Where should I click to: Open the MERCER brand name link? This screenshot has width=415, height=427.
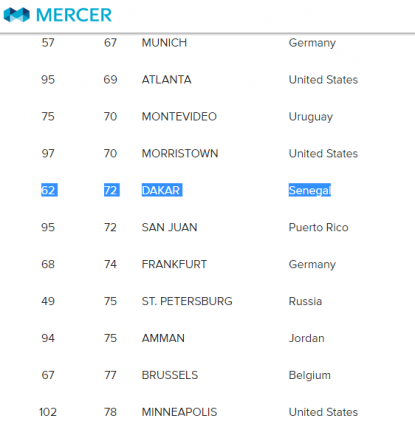(74, 15)
